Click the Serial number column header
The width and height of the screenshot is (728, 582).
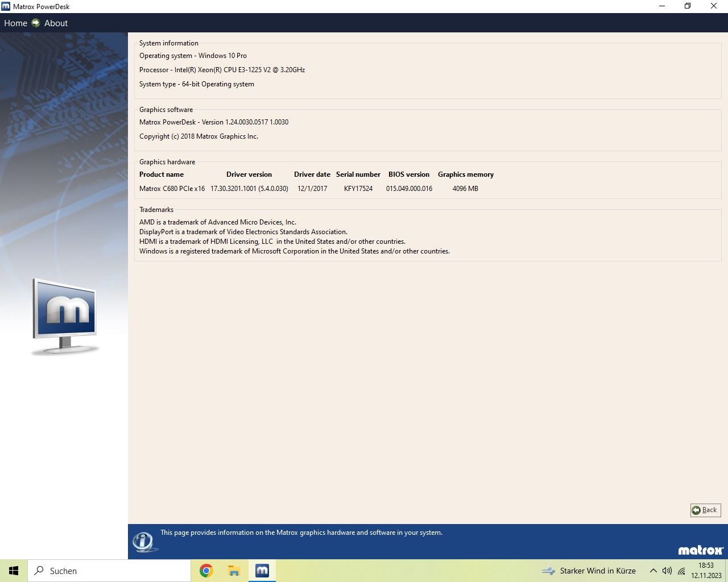358,174
